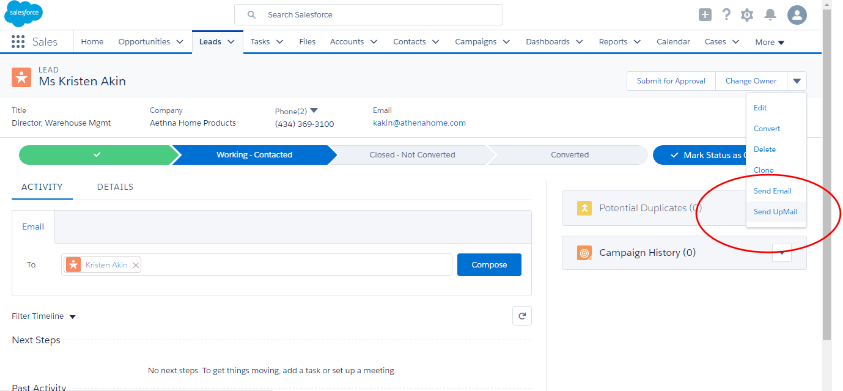
Task: Expand the Opportunities tab dropdown arrow
Action: (179, 41)
